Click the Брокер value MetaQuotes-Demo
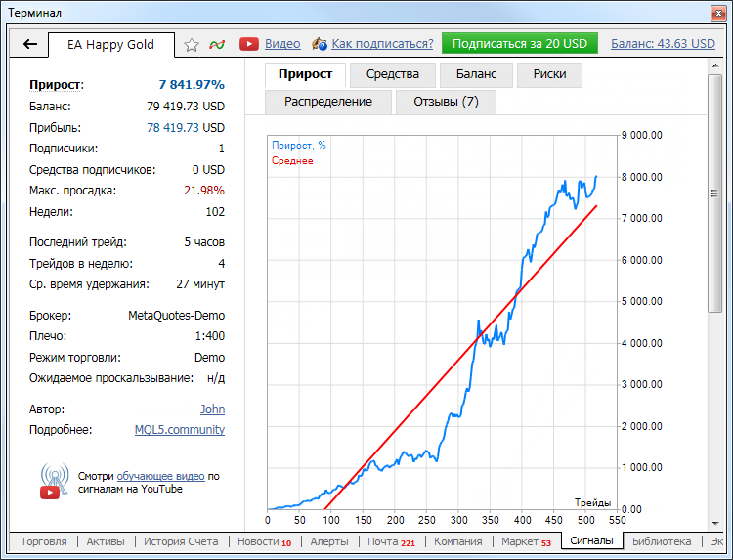 (x=176, y=316)
